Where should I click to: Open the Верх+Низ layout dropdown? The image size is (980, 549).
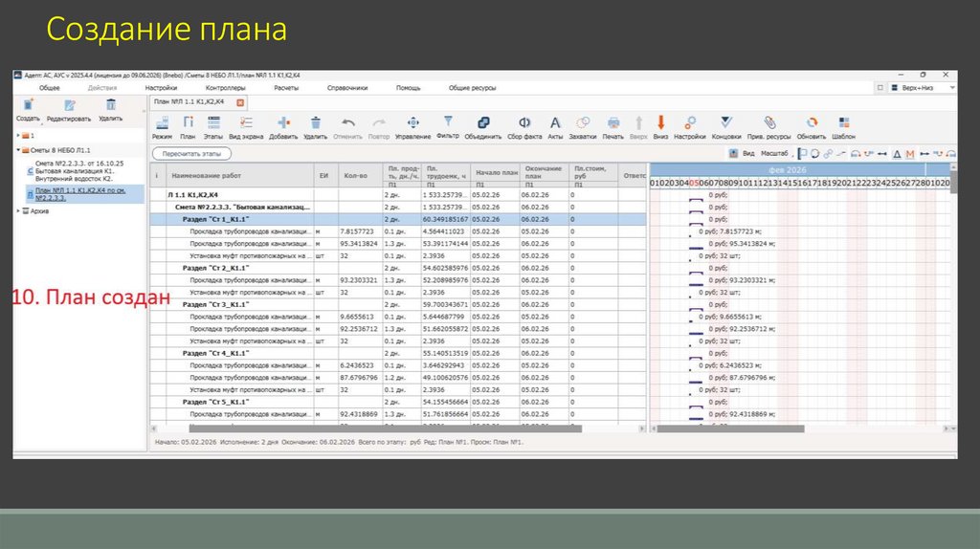point(923,88)
